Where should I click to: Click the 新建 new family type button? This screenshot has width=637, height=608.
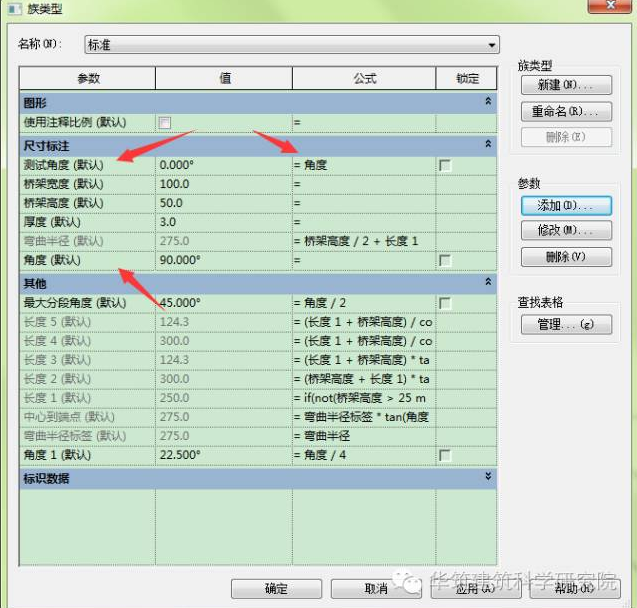[566, 85]
